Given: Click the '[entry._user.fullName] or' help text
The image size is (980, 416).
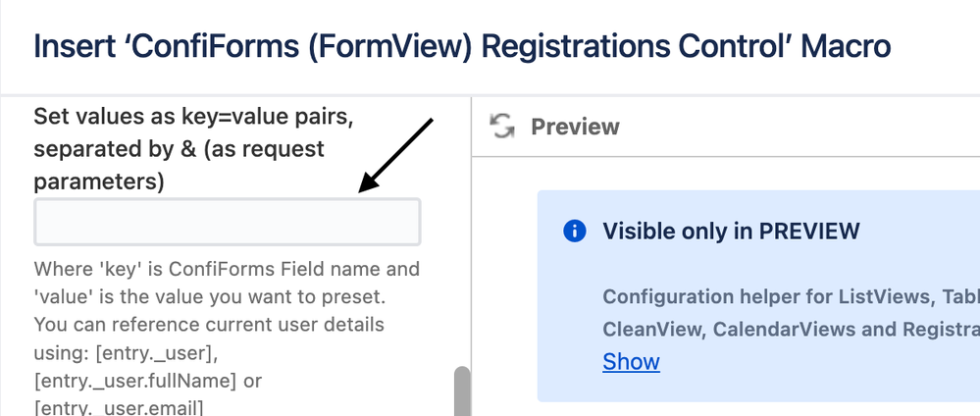Looking at the screenshot, I should [x=147, y=381].
